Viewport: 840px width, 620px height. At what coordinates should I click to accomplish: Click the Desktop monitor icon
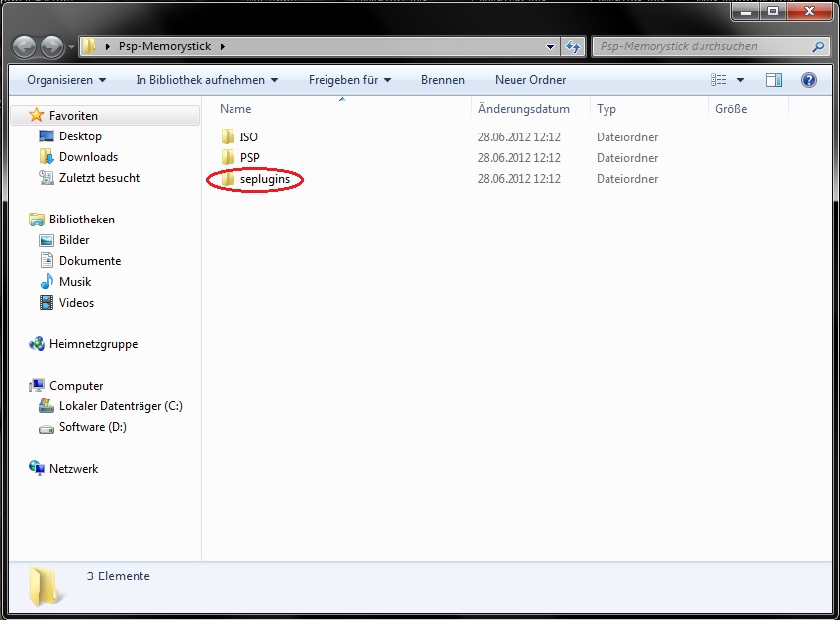pyautogui.click(x=47, y=136)
